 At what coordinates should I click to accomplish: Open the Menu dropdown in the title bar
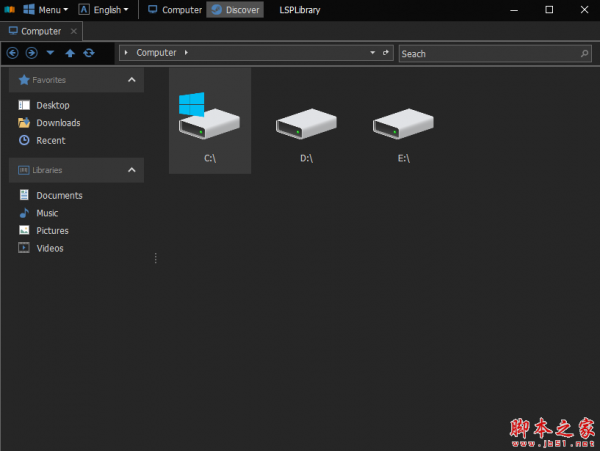point(45,10)
